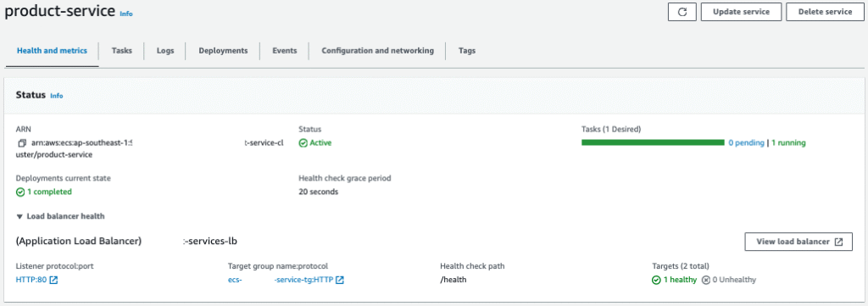Switch to the Tasks tab
Image resolution: width=868 pixels, height=306 pixels.
[122, 50]
